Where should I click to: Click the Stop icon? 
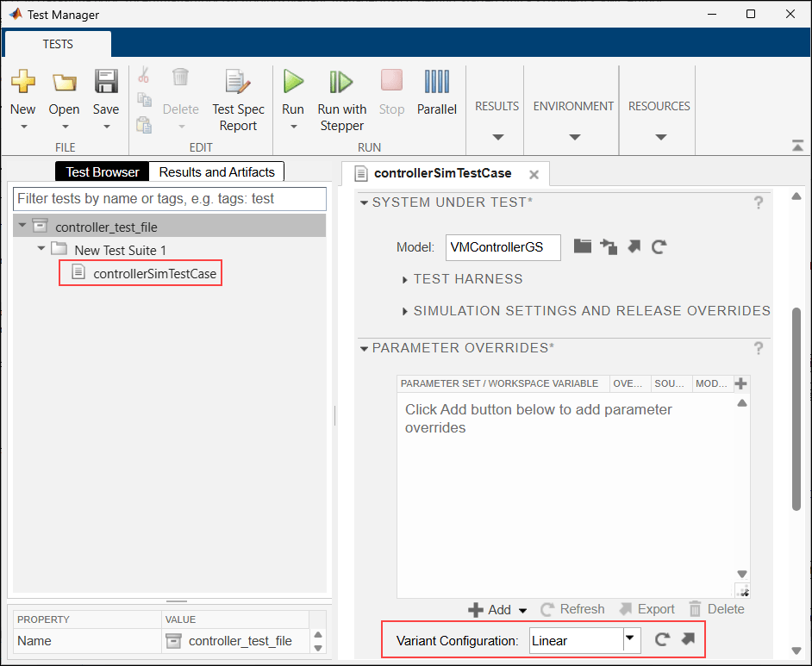coord(391,81)
